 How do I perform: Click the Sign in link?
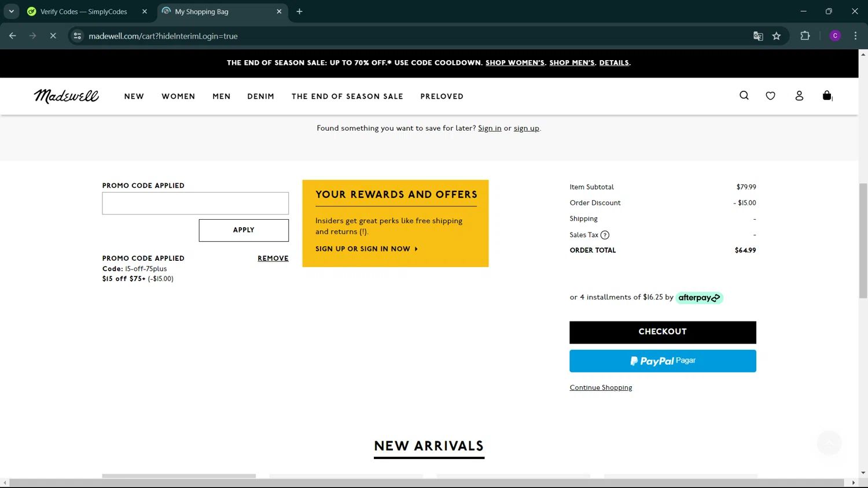pyautogui.click(x=490, y=128)
